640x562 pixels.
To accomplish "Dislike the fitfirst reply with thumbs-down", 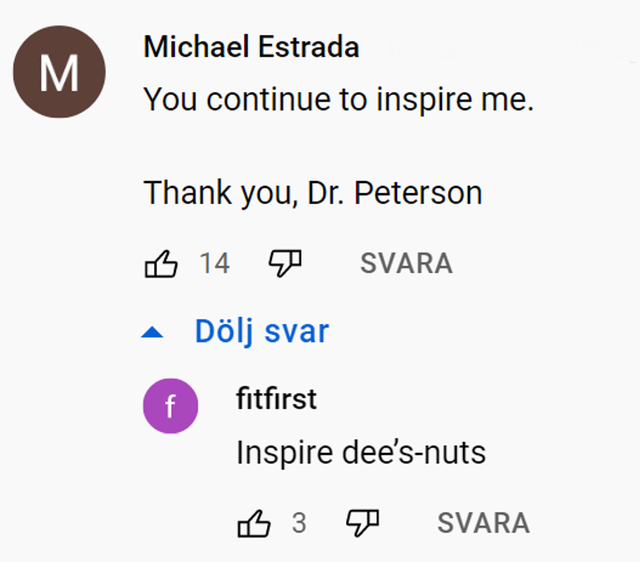I will (362, 523).
